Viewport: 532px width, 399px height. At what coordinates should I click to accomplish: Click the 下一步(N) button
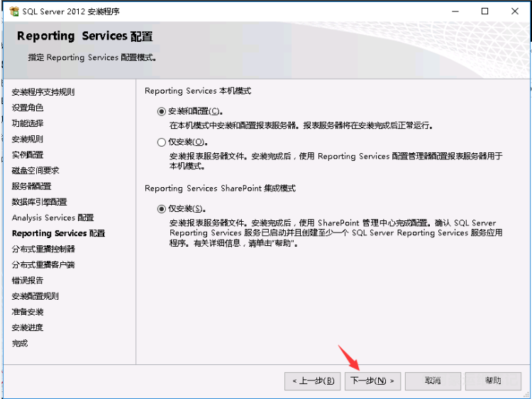[x=373, y=381]
